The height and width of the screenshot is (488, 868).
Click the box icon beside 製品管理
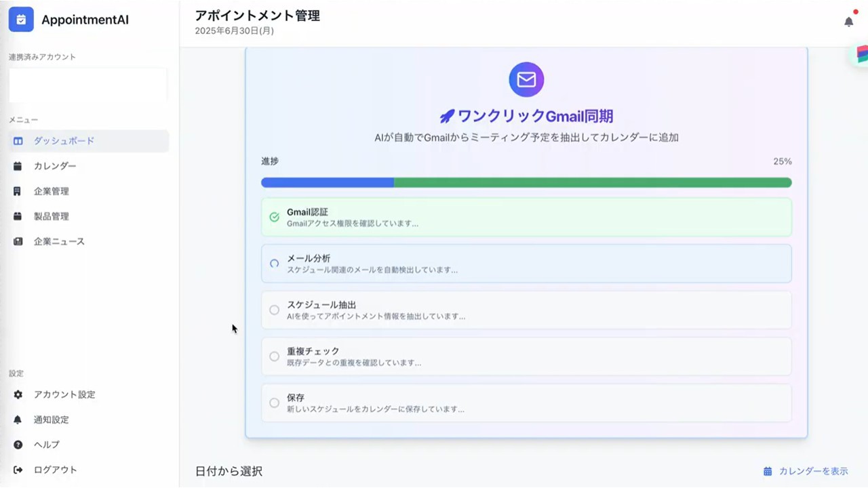(x=18, y=216)
